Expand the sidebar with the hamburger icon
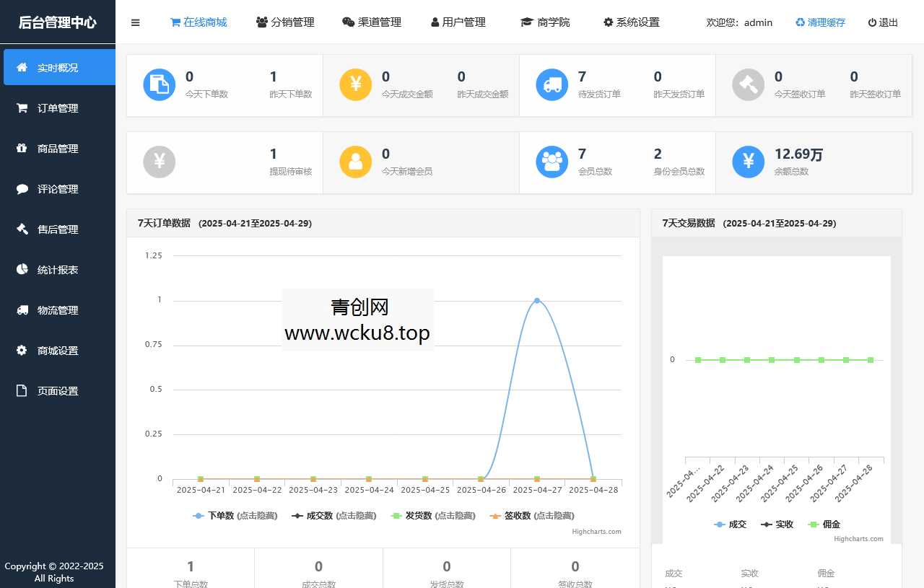Screen dimensions: 924x588 coord(135,22)
